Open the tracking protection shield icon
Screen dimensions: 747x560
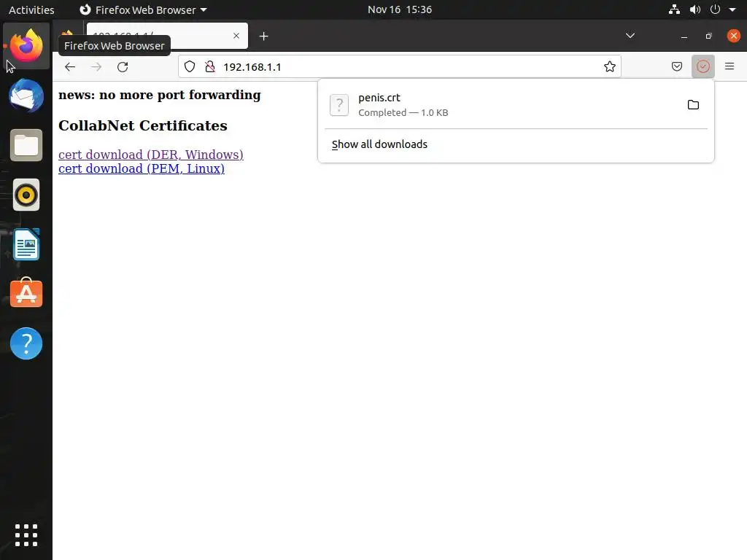pos(190,66)
